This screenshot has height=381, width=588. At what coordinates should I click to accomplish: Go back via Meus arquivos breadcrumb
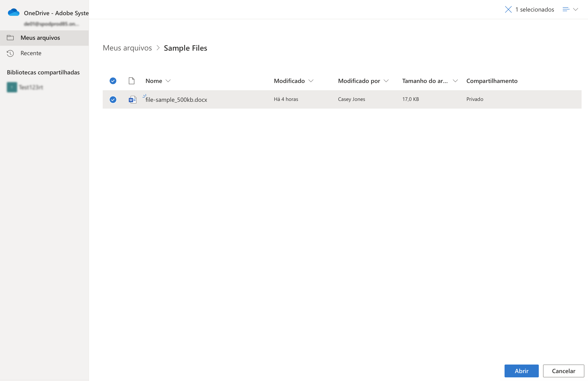(127, 48)
